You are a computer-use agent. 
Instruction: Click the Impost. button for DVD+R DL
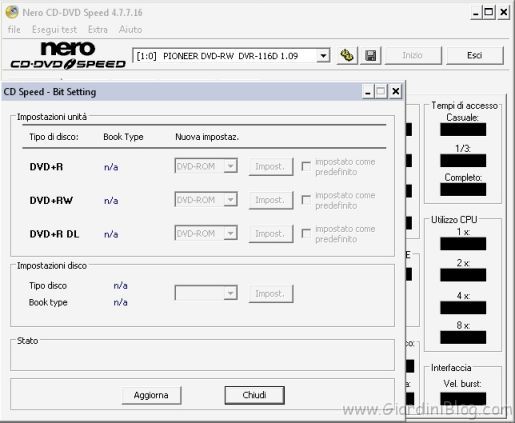point(271,234)
